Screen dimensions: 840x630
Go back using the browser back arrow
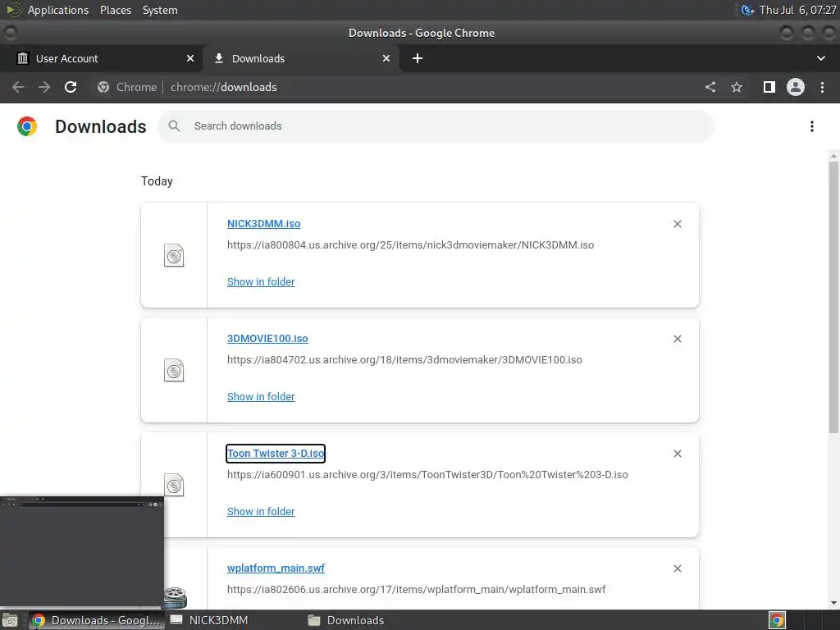click(18, 87)
